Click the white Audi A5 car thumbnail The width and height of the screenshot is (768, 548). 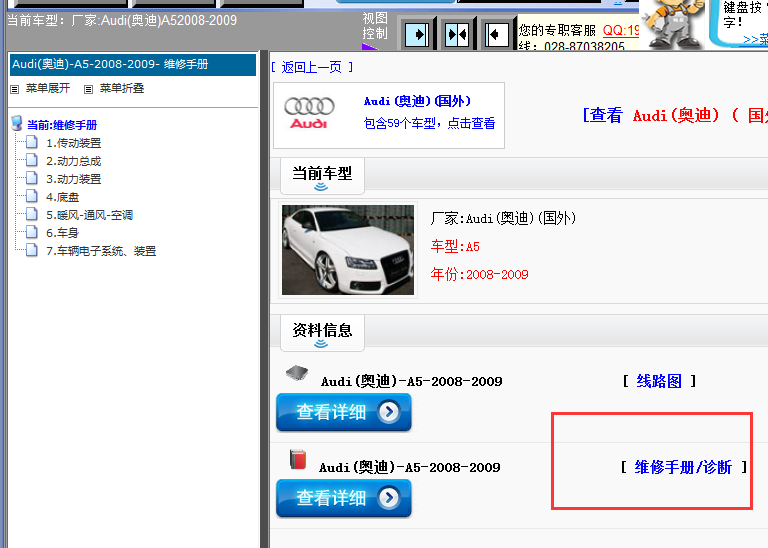tap(348, 250)
